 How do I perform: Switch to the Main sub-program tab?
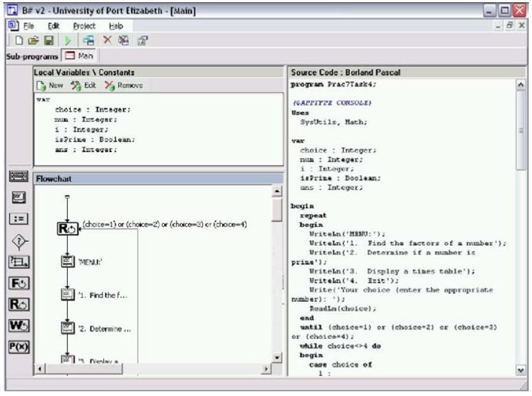(79, 56)
